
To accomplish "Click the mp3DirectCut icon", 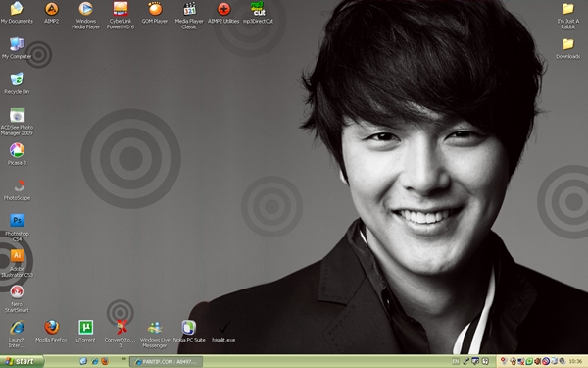I will (x=258, y=13).
